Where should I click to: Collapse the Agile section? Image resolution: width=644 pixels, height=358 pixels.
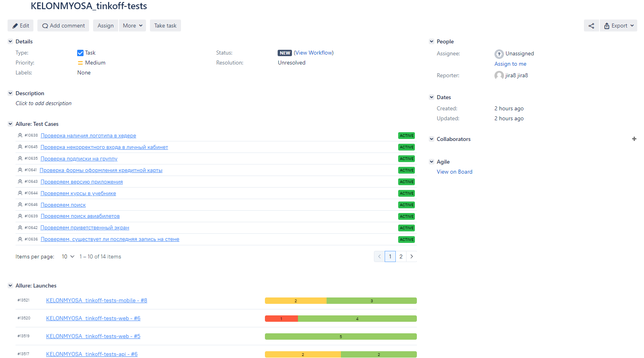point(432,162)
